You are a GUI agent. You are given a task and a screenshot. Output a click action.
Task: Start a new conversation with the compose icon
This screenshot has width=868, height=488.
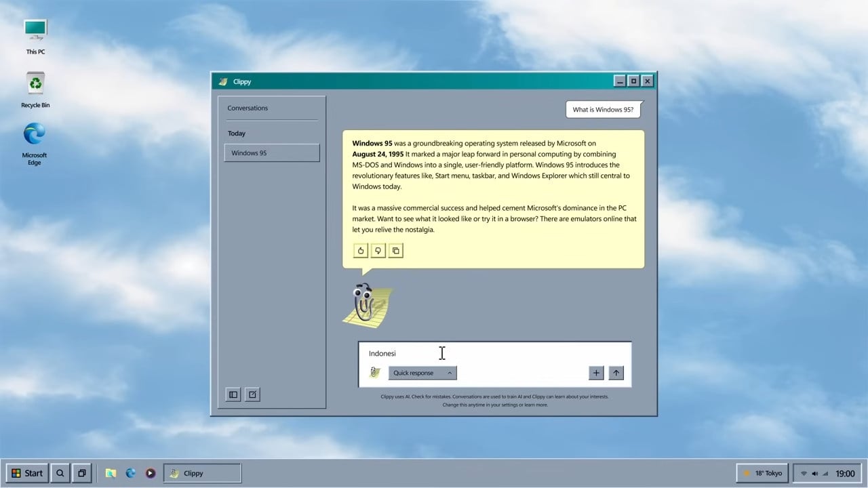coord(252,394)
